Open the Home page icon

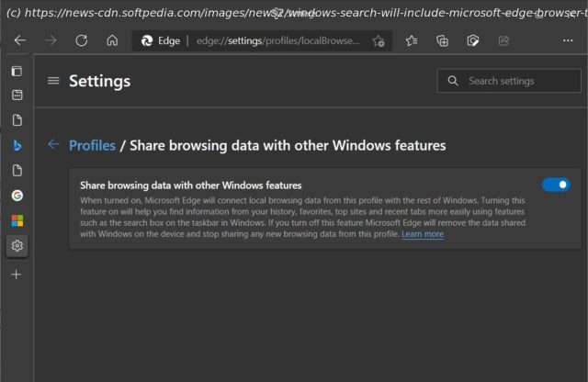tap(112, 40)
